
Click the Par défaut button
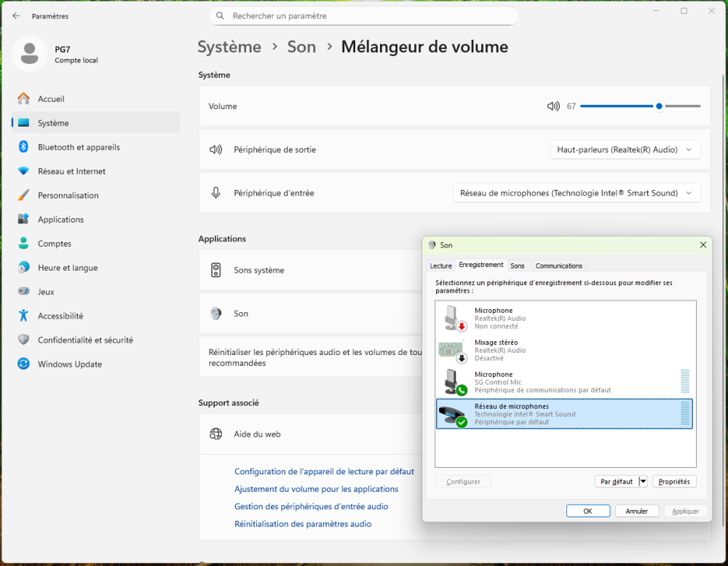tap(617, 482)
